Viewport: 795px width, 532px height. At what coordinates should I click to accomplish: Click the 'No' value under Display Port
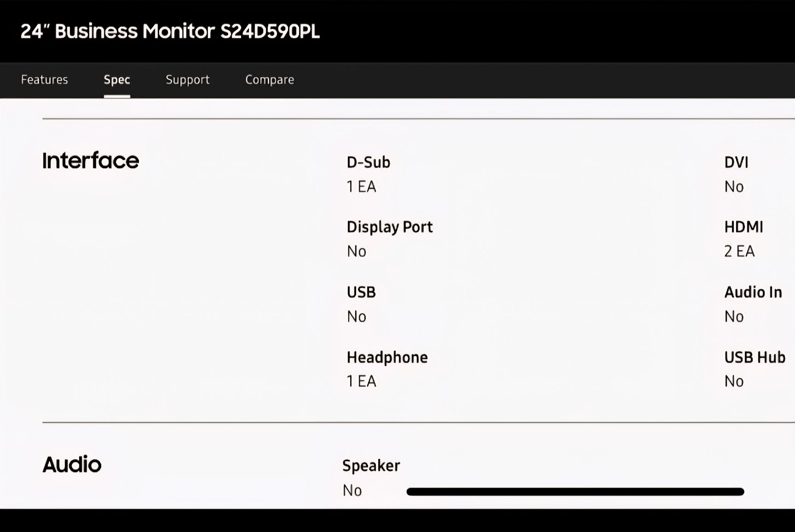357,252
